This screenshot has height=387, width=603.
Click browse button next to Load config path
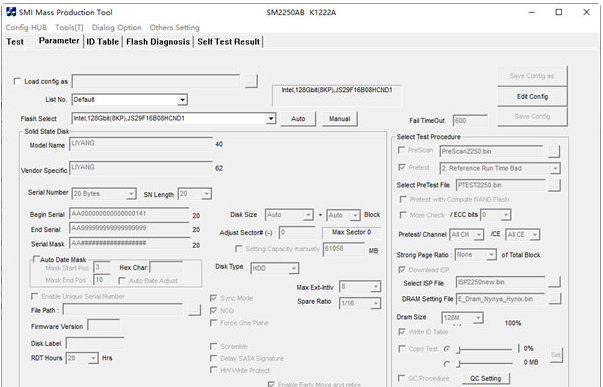251,81
